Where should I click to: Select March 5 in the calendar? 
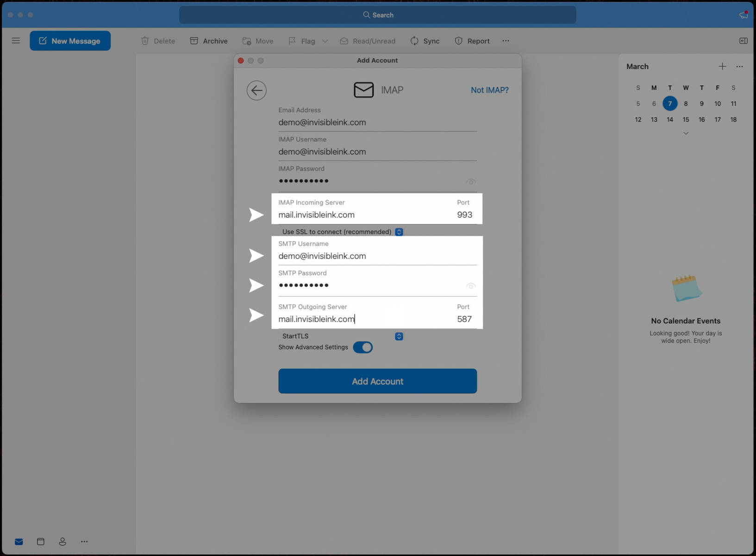click(x=638, y=103)
